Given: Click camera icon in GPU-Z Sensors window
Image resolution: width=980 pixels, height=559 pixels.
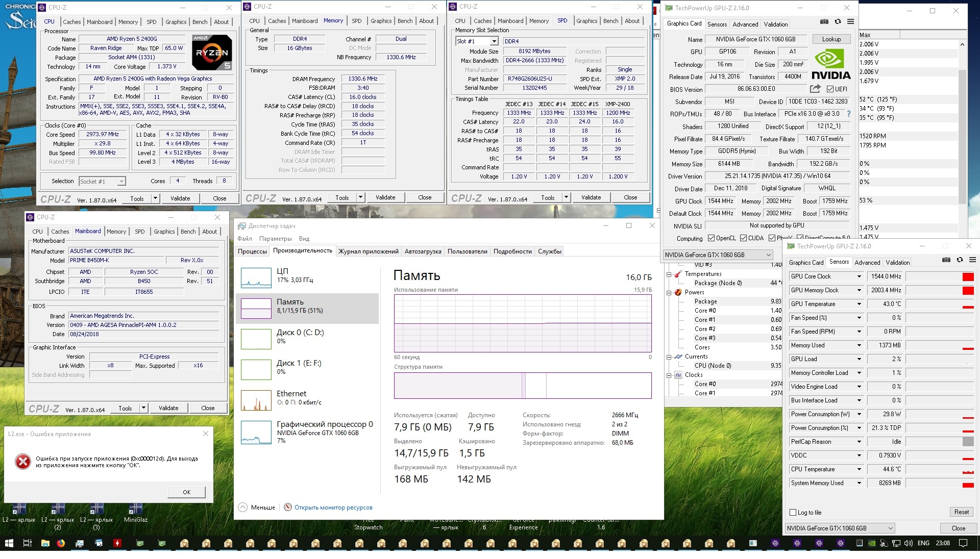Looking at the screenshot, I should tap(946, 260).
